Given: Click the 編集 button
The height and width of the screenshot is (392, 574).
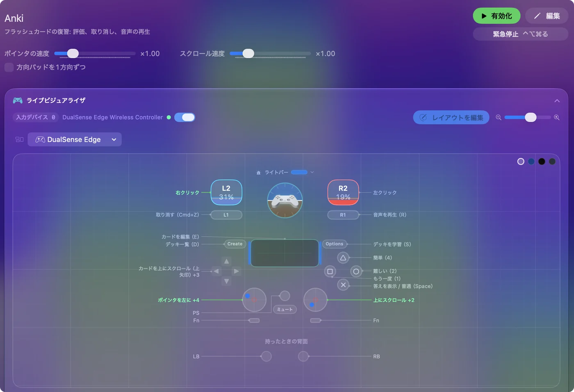Looking at the screenshot, I should pyautogui.click(x=547, y=16).
